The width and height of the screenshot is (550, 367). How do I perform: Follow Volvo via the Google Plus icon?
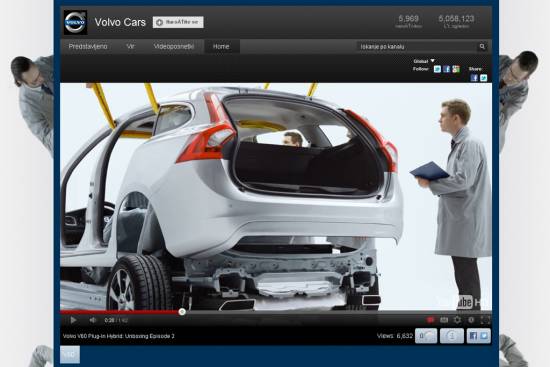(456, 69)
